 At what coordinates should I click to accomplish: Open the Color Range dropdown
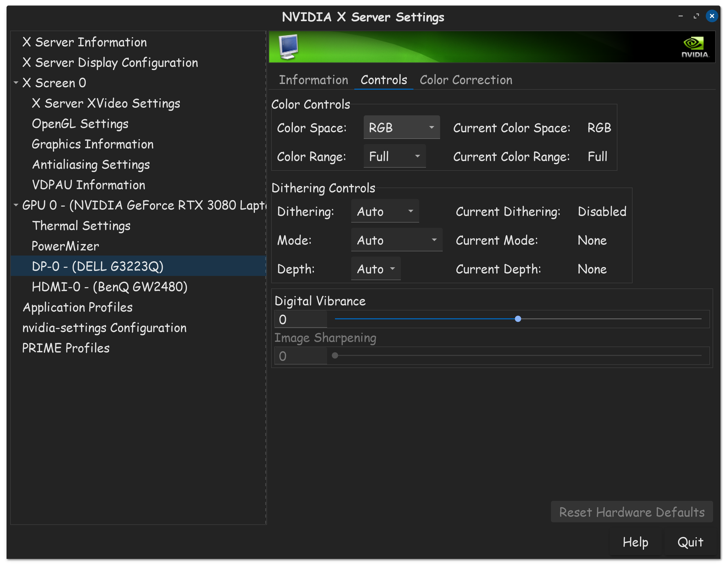pyautogui.click(x=394, y=156)
